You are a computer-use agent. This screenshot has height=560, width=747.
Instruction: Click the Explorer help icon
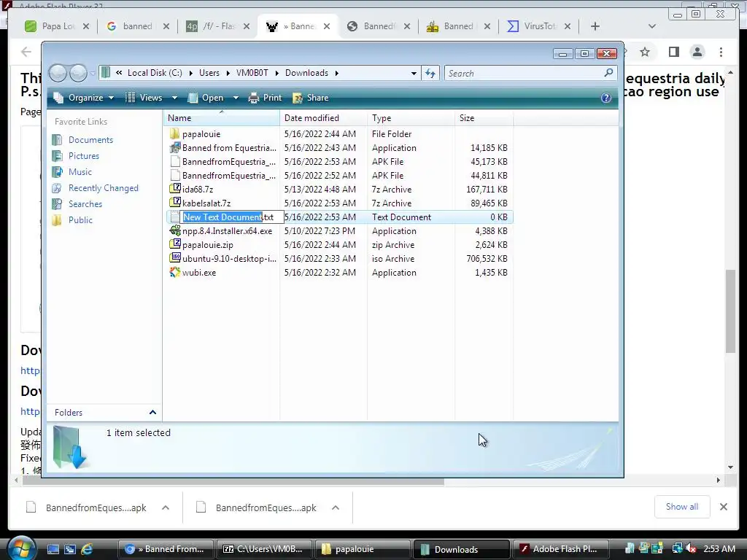[605, 98]
